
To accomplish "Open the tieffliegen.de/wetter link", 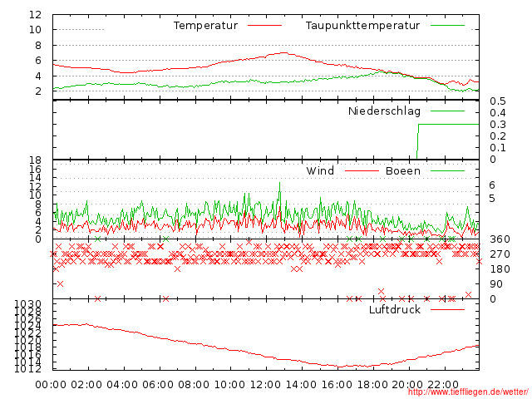I will click(467, 392).
